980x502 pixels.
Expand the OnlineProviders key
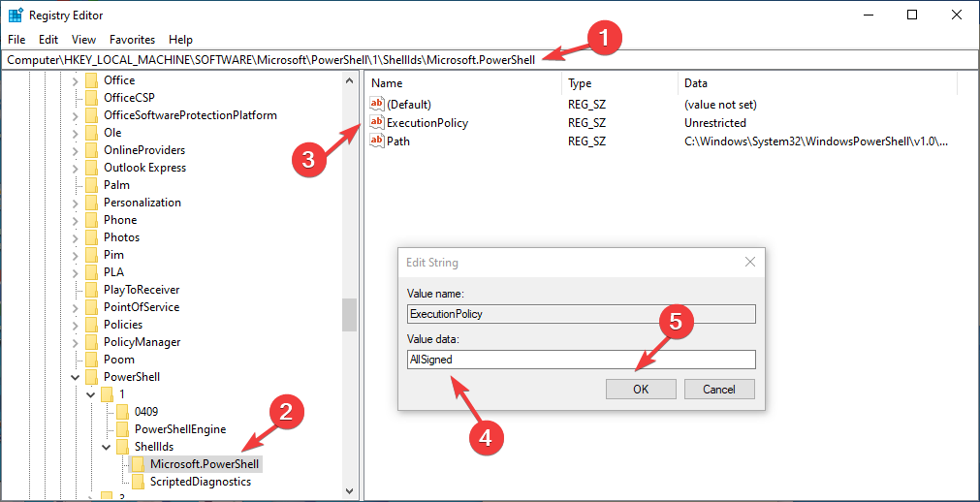click(76, 150)
